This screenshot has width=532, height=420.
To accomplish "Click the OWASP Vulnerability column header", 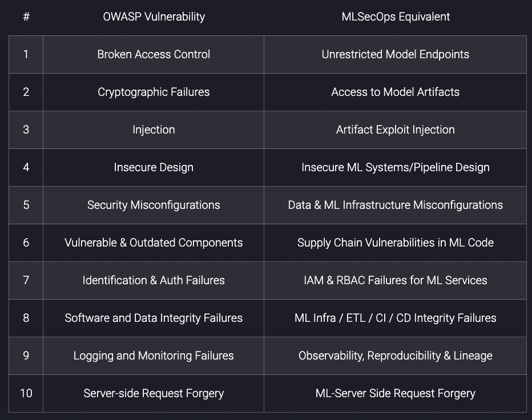I will click(154, 17).
